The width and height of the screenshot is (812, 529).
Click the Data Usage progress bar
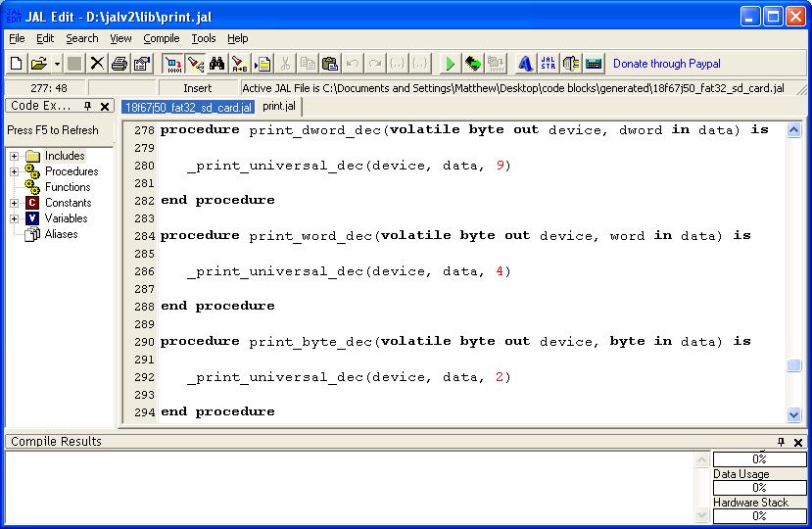click(760, 488)
